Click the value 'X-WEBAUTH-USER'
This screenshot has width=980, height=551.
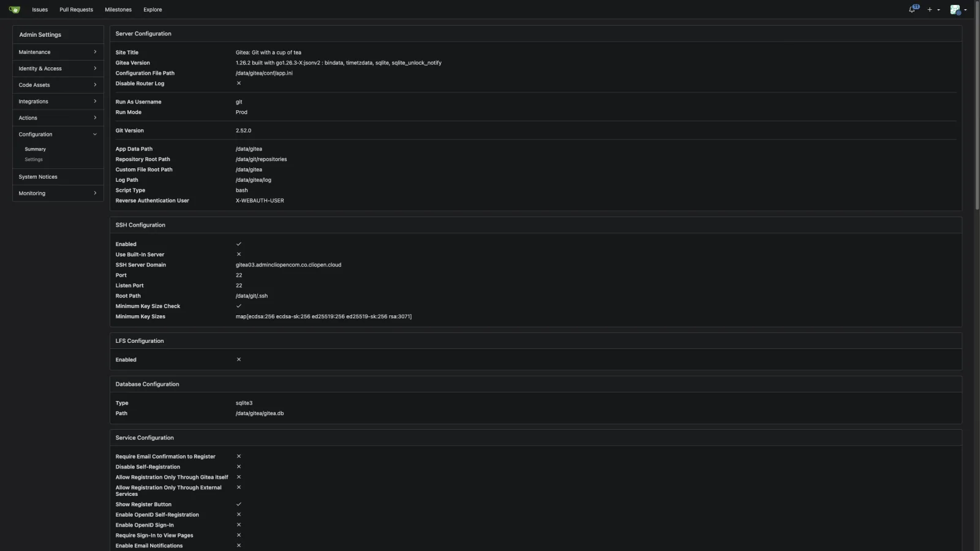pos(260,201)
